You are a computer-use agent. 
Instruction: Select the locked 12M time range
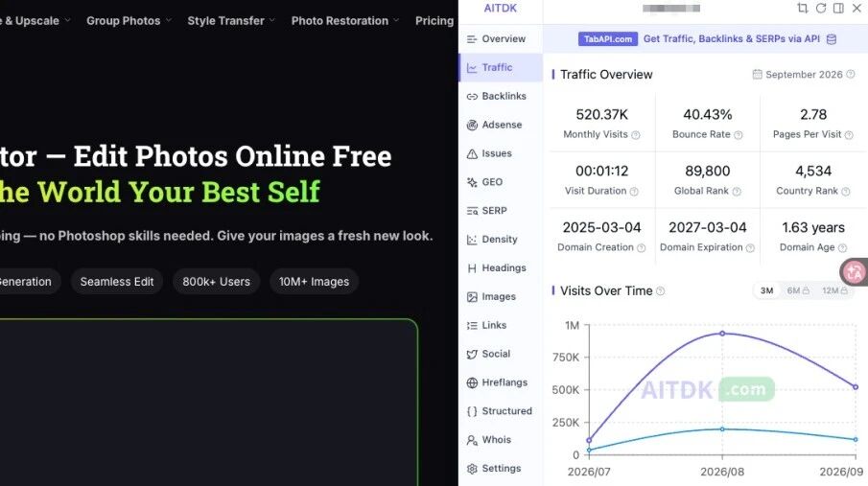[x=834, y=290]
